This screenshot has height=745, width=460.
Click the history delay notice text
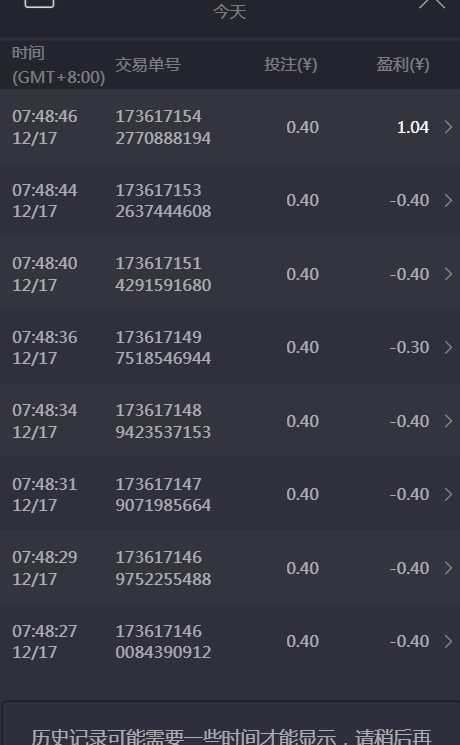click(231, 736)
